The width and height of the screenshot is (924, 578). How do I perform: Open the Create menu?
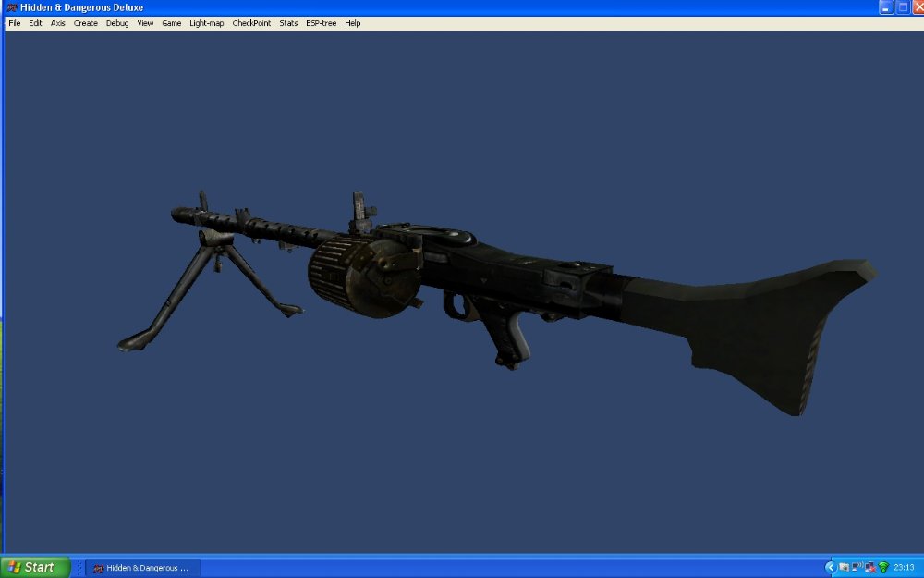85,23
